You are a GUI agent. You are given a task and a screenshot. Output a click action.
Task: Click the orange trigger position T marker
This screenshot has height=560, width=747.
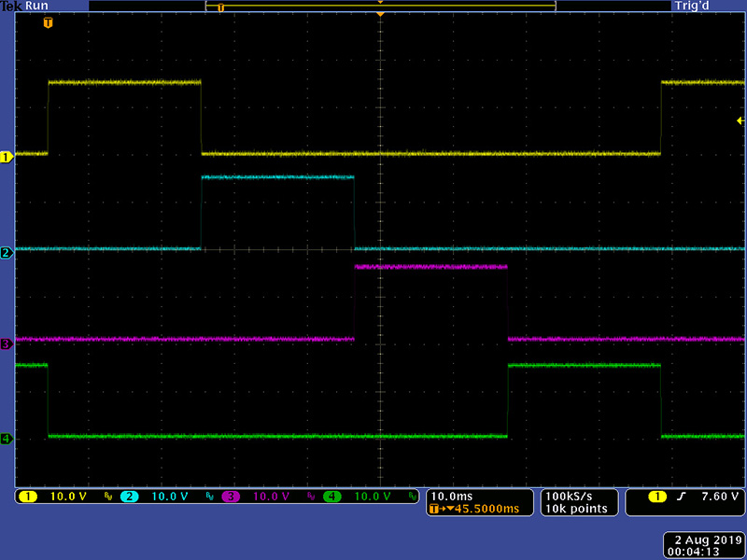point(47,21)
